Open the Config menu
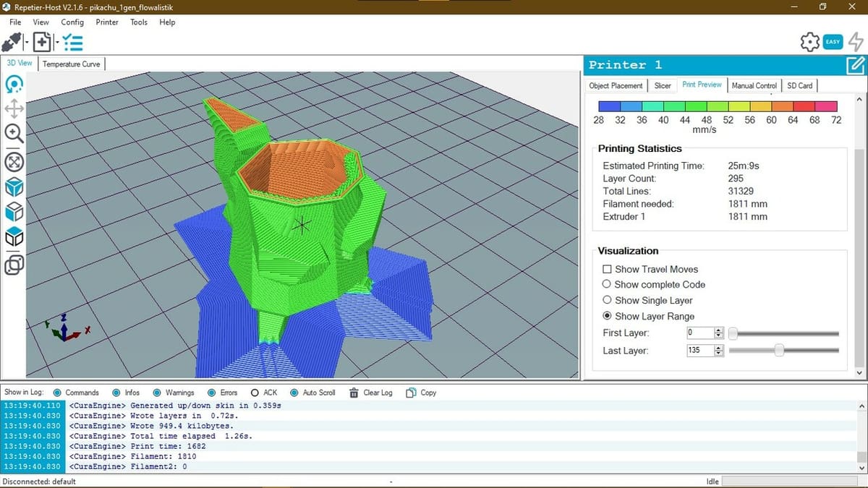Viewport: 868px width, 488px height. [72, 22]
